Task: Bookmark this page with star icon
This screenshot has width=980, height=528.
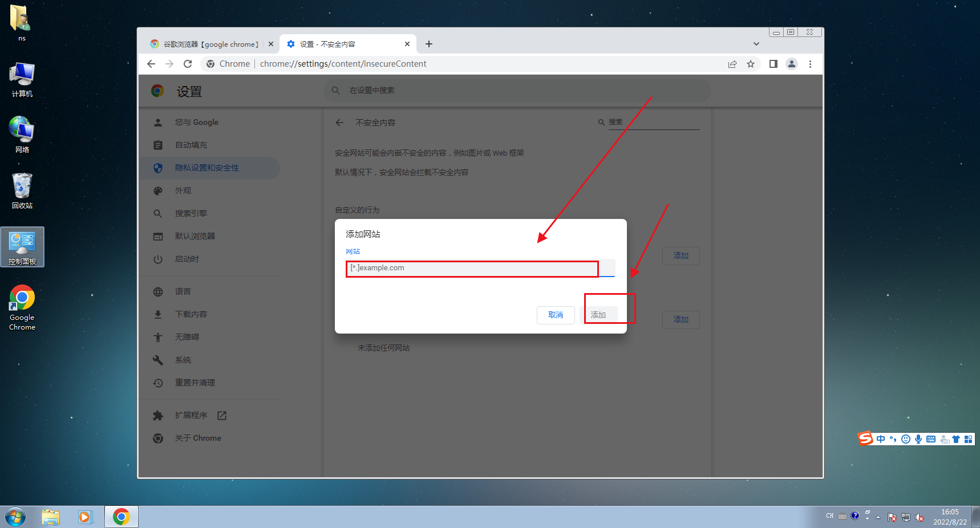Action: pyautogui.click(x=751, y=64)
